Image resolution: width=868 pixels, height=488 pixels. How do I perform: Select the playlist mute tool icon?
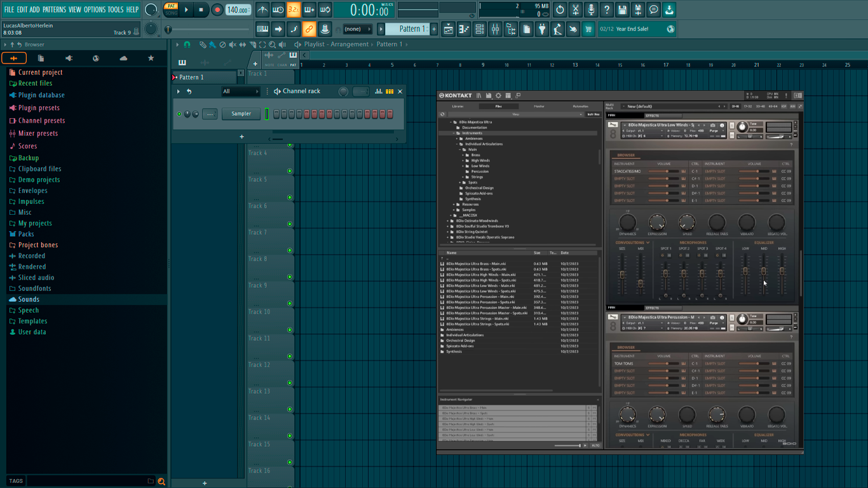tap(233, 45)
